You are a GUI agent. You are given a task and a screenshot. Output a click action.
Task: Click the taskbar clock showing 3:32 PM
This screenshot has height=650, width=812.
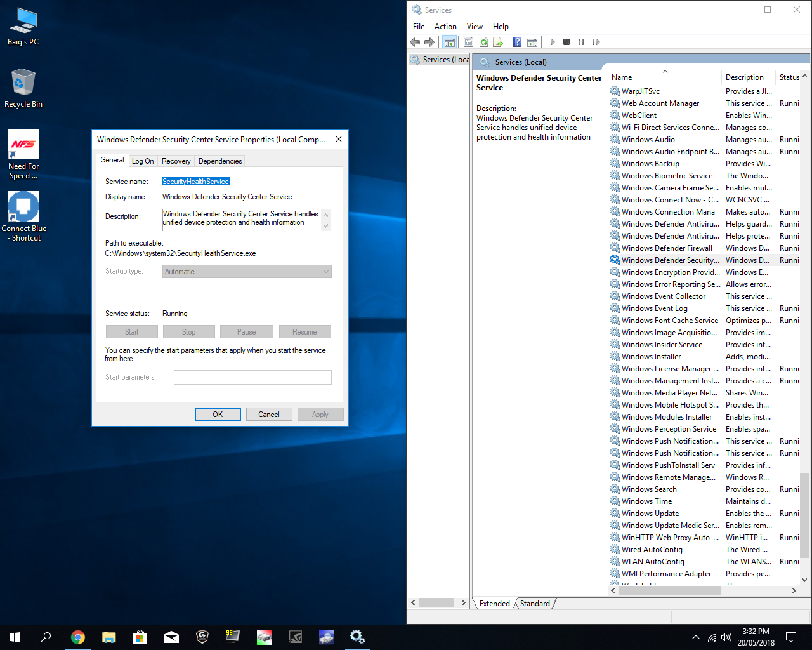pyautogui.click(x=756, y=637)
